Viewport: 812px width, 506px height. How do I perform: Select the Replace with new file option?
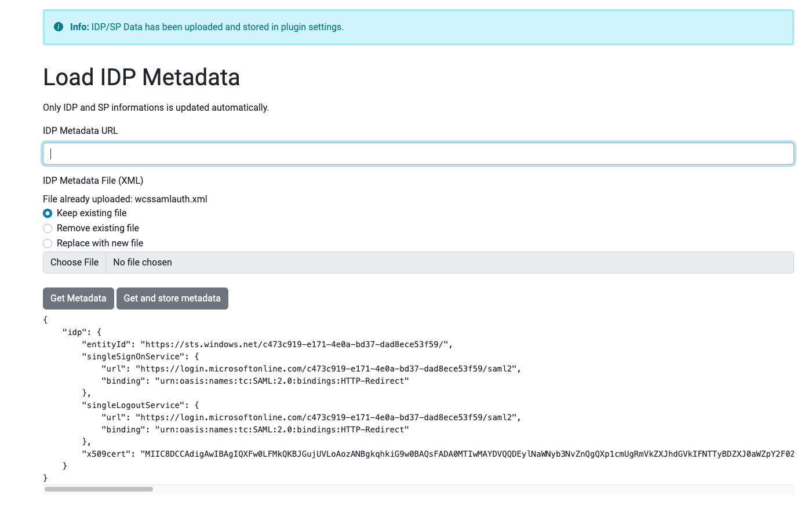click(48, 243)
